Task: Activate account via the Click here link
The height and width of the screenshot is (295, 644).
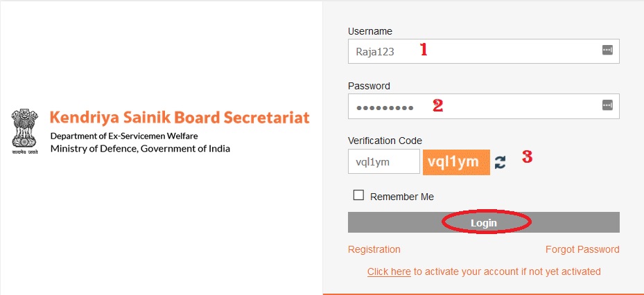Action: click(389, 271)
